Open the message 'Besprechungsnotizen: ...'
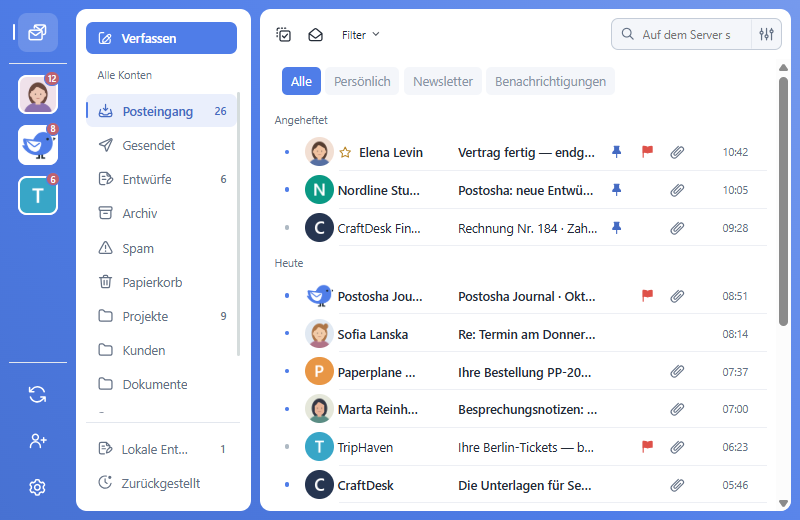Screen dimensions: 800x520 528,410
